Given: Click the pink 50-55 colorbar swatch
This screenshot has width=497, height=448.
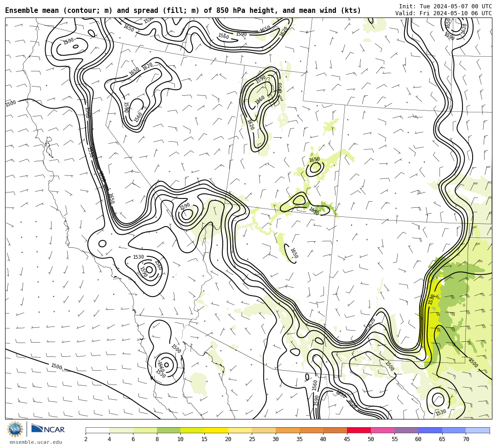Looking at the screenshot, I should click(382, 430).
